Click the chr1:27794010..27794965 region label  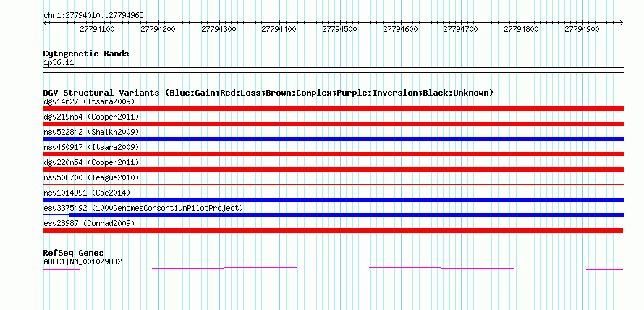click(x=93, y=16)
